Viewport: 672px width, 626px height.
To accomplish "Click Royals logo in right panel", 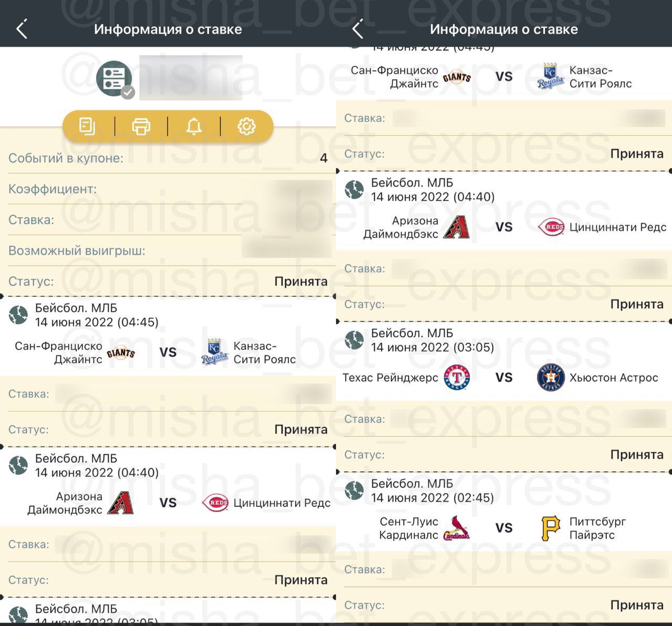I will point(550,77).
